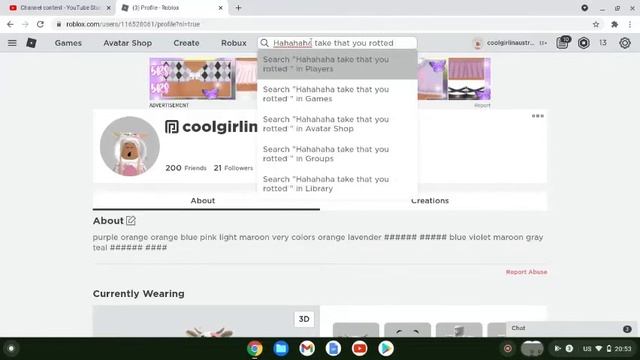Open the Chrome extensions puzzle icon
Viewport: 640px width, 360px height.
tap(614, 24)
